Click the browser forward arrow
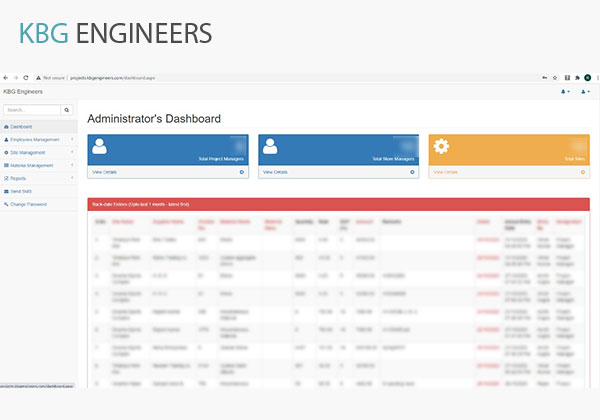 pos(16,78)
